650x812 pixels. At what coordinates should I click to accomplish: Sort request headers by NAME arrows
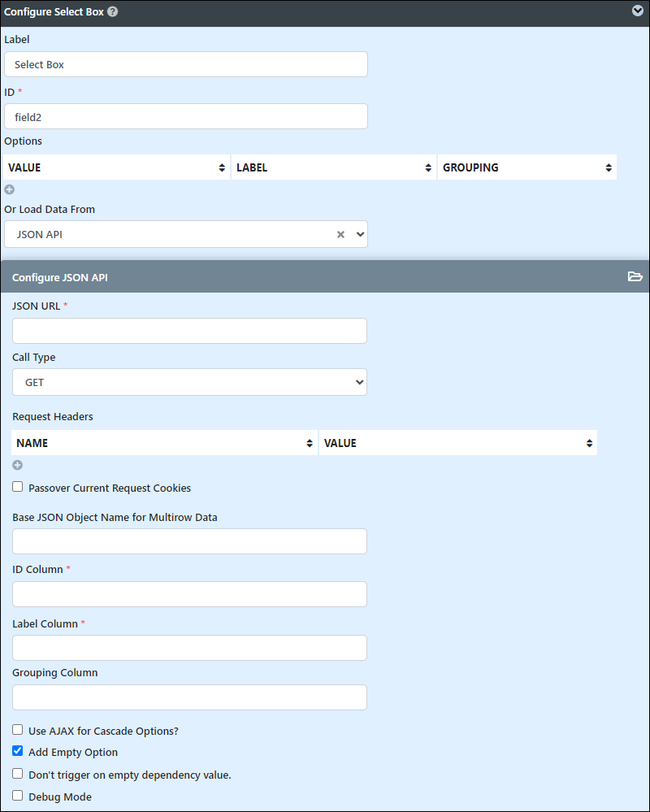click(310, 443)
